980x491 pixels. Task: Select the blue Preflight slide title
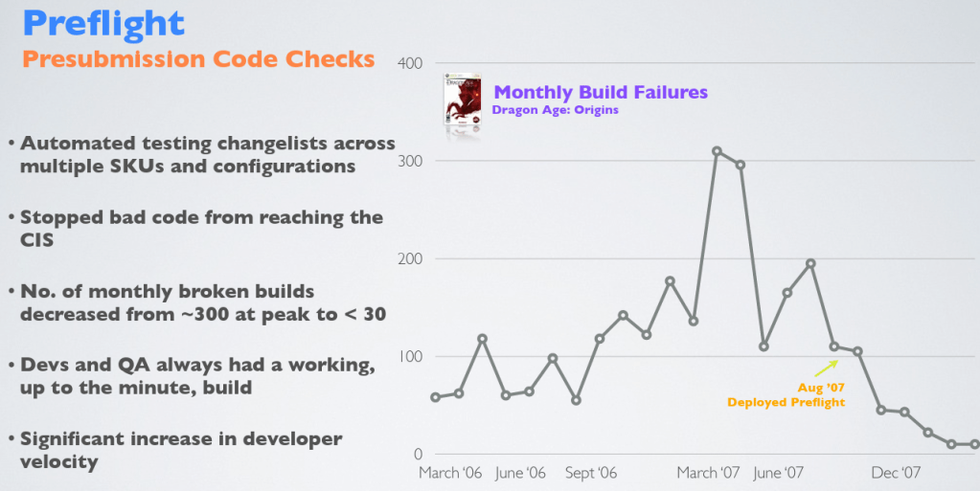pos(103,22)
